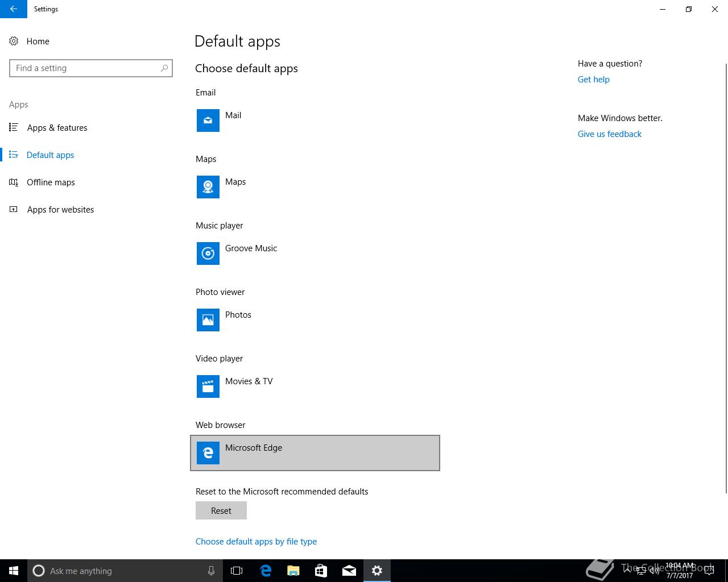Click the Groove Music icon

coord(208,253)
